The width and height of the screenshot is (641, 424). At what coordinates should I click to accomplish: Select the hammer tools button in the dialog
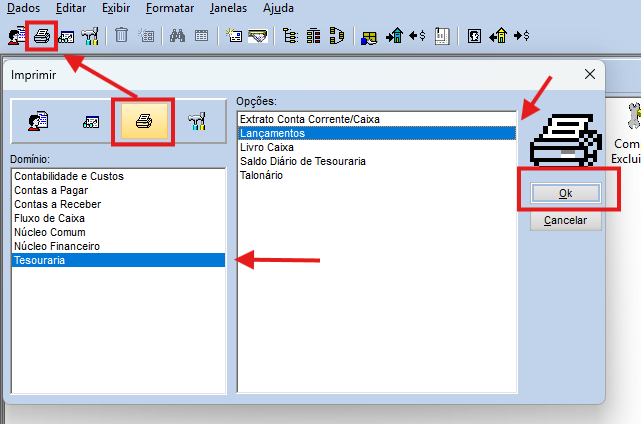pyautogui.click(x=197, y=121)
